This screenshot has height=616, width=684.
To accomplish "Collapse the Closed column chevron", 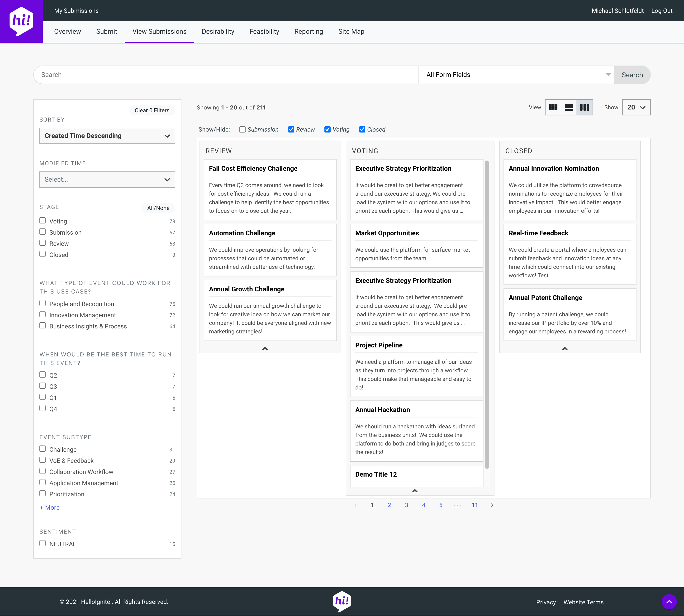I will coord(565,348).
